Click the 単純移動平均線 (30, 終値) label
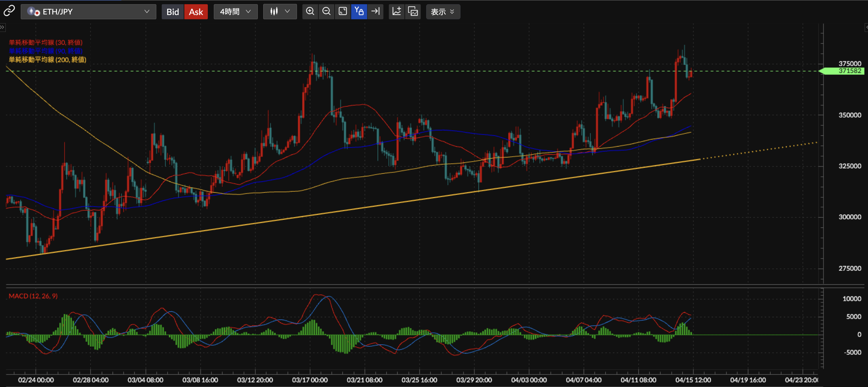 45,42
